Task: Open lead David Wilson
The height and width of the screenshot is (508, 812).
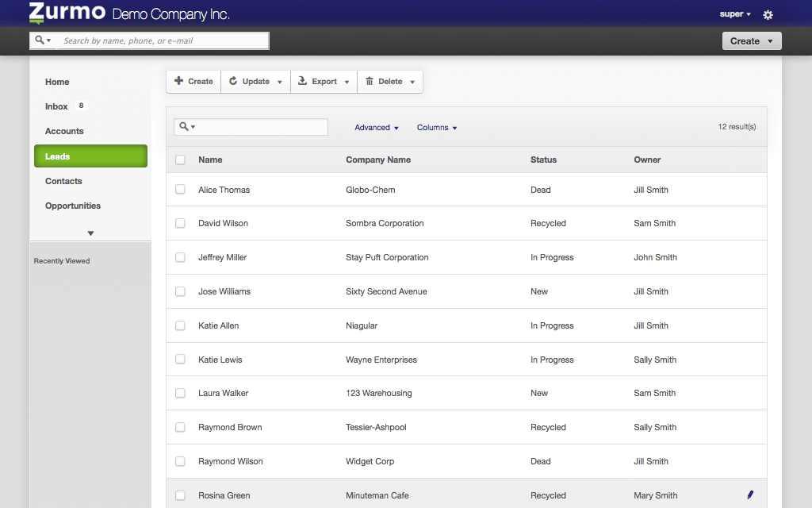Action: coord(223,223)
